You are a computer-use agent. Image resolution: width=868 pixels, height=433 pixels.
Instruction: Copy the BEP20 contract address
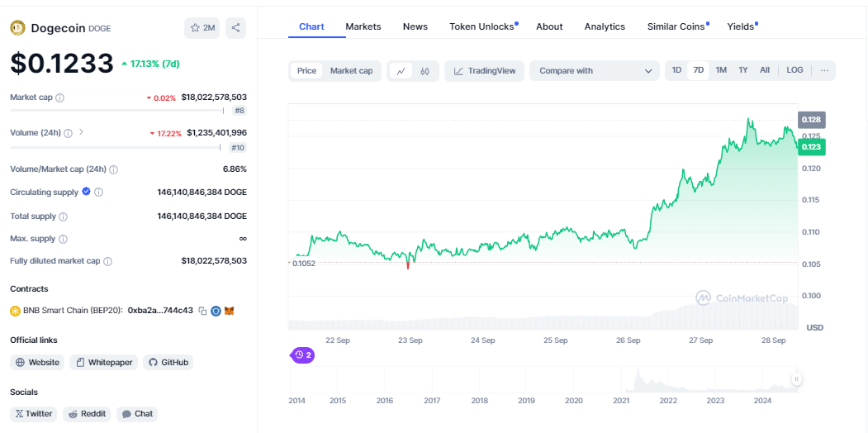[202, 312]
